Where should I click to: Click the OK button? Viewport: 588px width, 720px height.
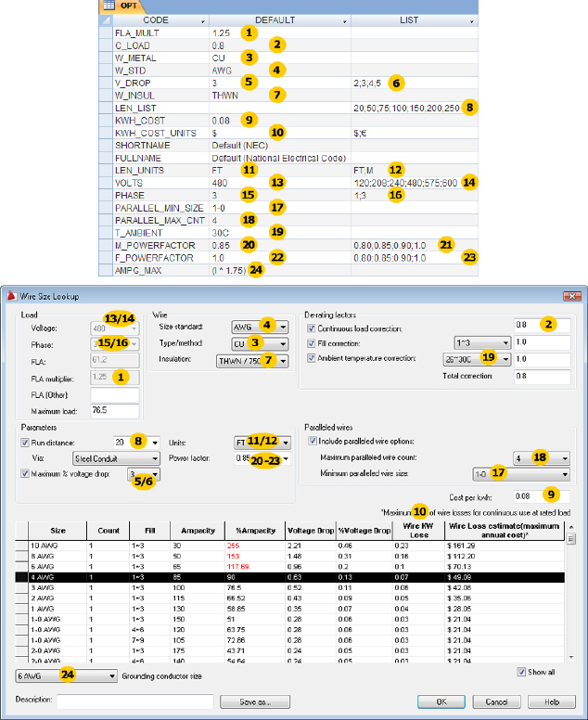(441, 701)
